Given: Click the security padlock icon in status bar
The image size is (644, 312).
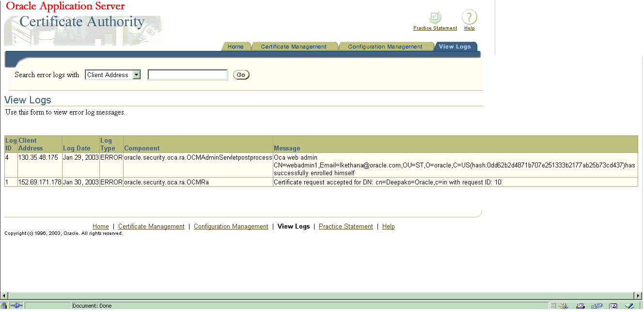Looking at the screenshot, I should (4, 306).
